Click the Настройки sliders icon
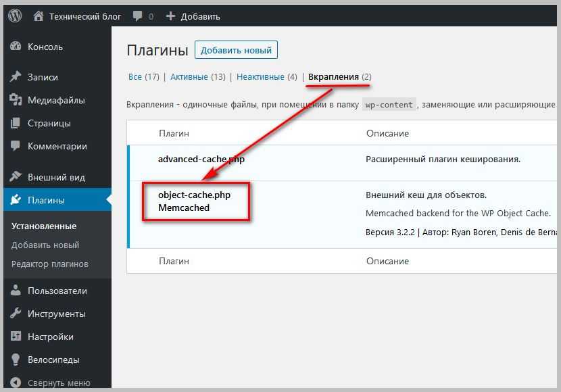561x392 pixels. pyautogui.click(x=16, y=336)
